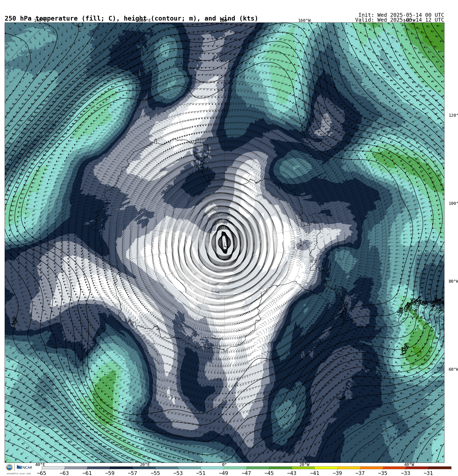Click the -35 colorbar tick label
458x476 pixels.
click(x=383, y=473)
